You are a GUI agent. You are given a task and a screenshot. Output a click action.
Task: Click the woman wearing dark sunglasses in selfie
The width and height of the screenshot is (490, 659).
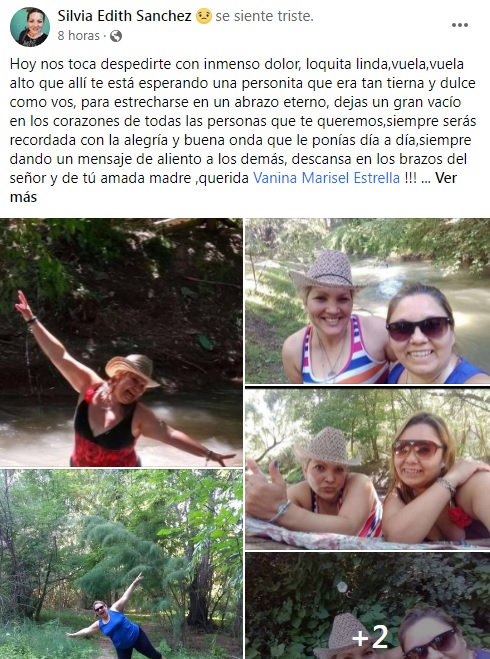pos(429,336)
